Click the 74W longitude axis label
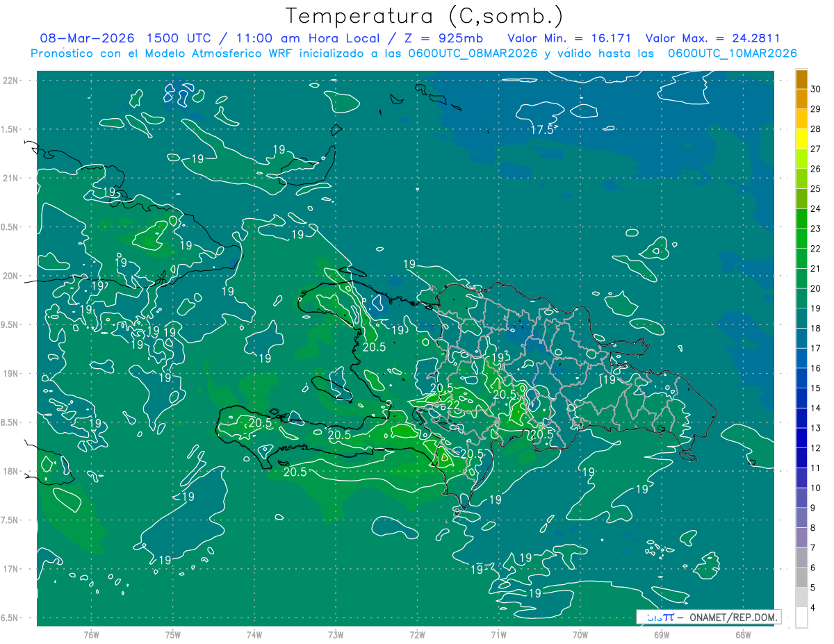This screenshot has height=644, width=834. click(254, 634)
